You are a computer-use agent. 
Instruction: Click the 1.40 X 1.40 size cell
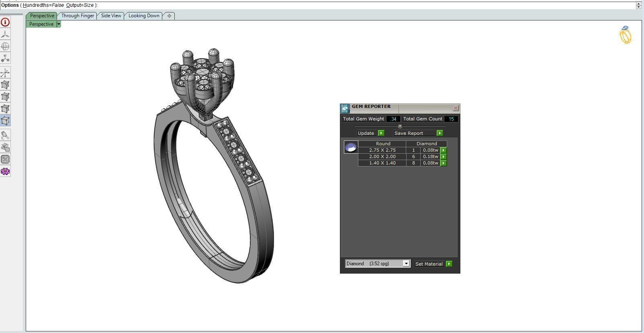[x=382, y=163]
